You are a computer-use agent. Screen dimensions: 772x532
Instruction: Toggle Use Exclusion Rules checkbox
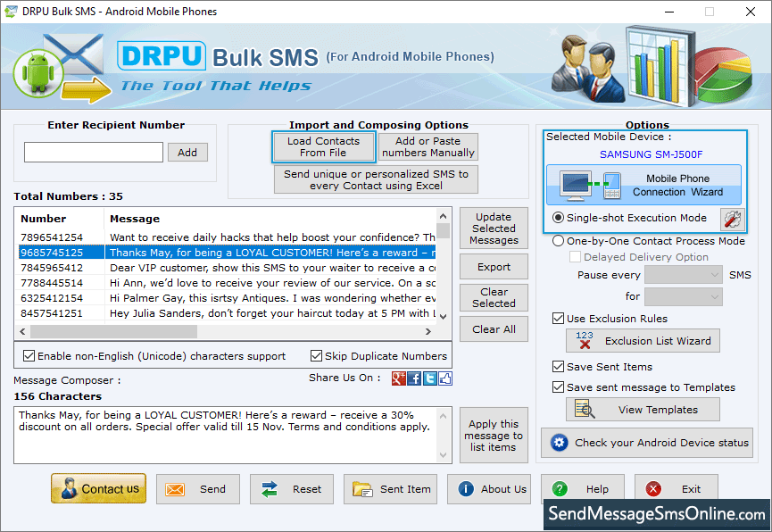coord(558,319)
